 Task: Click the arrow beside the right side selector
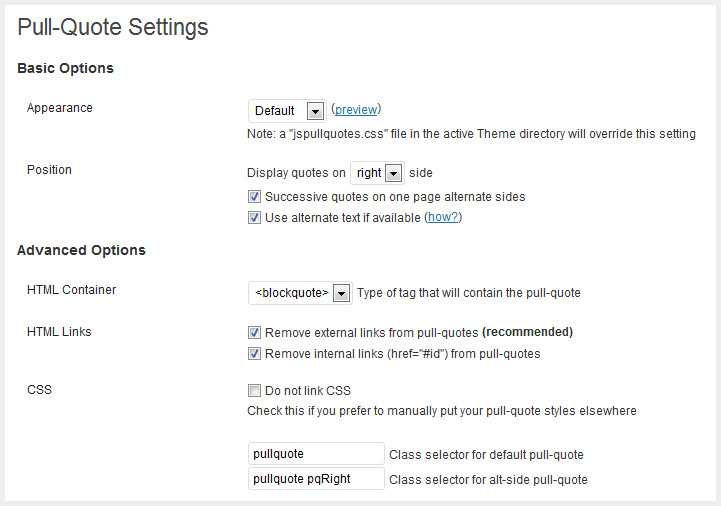point(393,173)
